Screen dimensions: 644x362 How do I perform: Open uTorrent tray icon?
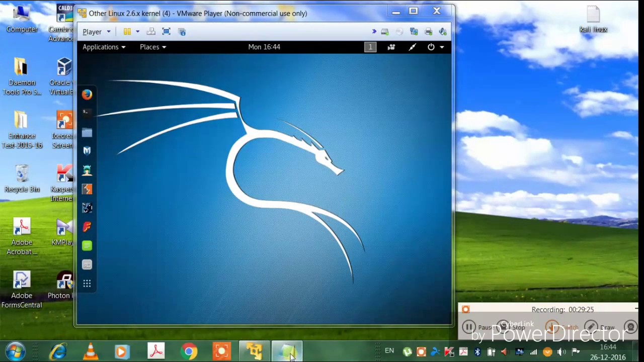coord(407,351)
